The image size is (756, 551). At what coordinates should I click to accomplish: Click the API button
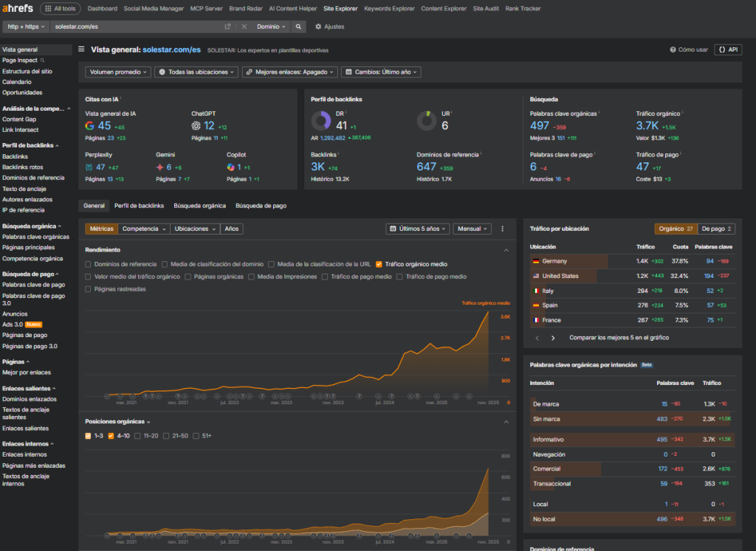click(728, 49)
